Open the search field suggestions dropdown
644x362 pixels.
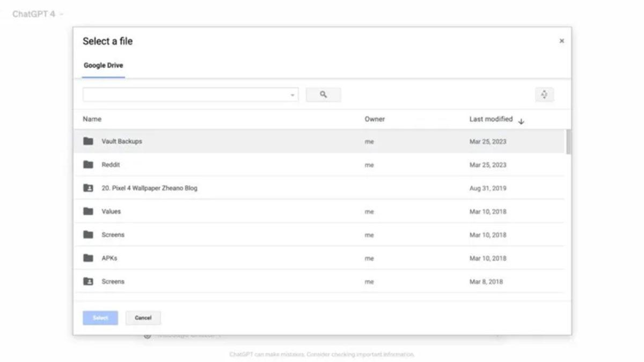point(292,94)
